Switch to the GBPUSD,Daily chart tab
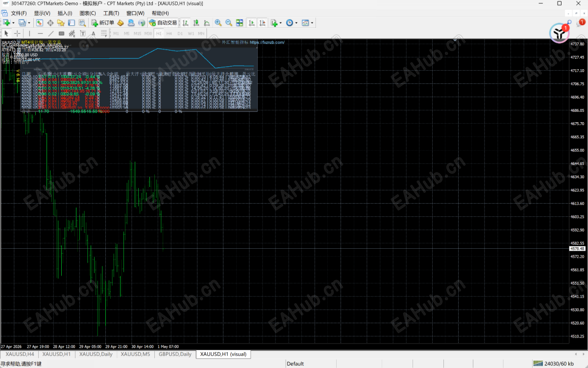This screenshot has width=588, height=368. (x=175, y=354)
